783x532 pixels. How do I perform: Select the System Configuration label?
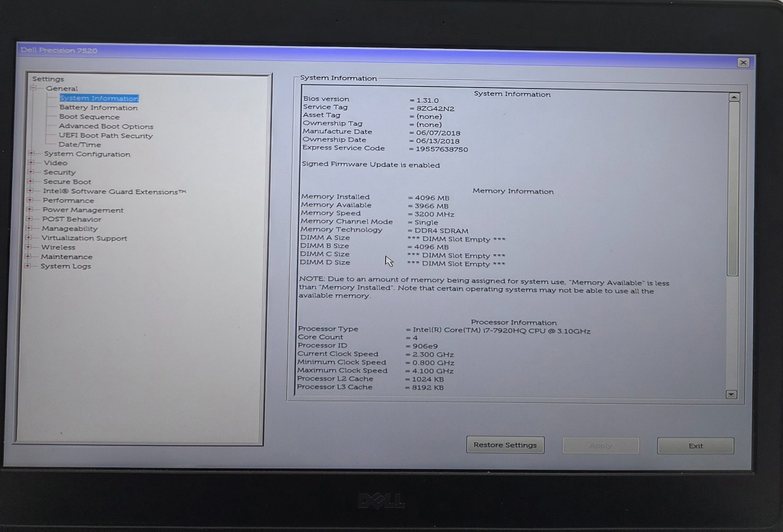pyautogui.click(x=87, y=154)
